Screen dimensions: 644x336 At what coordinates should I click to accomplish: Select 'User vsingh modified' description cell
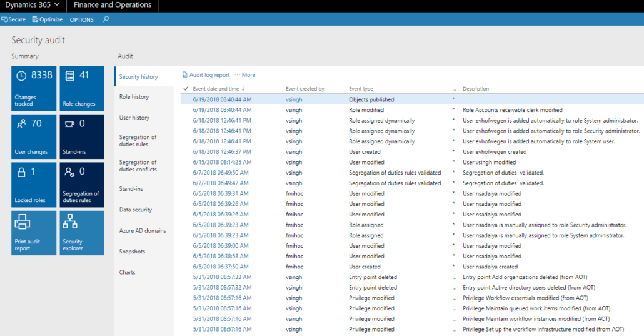(489, 162)
